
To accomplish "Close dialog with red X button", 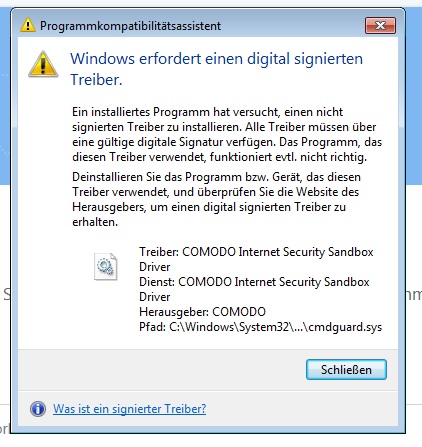I will click(380, 26).
